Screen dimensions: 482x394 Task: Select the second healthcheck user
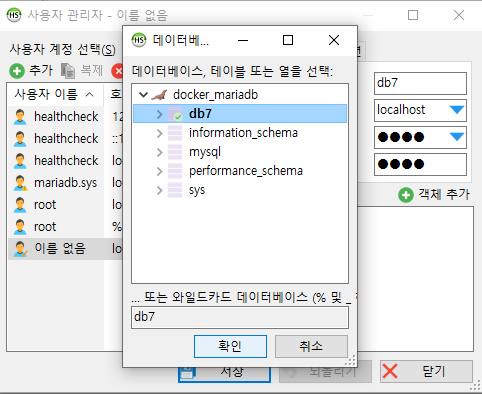click(x=66, y=139)
